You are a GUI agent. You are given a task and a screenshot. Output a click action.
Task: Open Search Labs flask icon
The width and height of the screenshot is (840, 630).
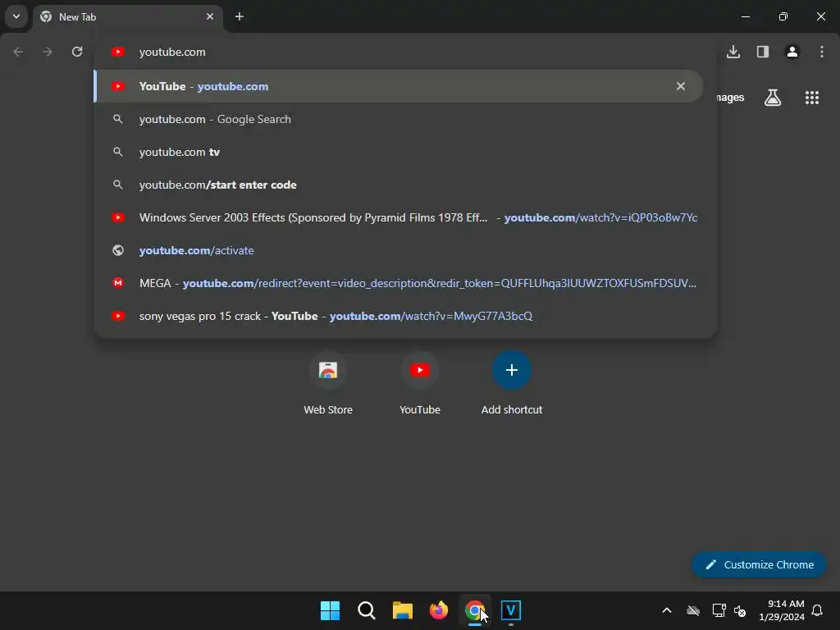(x=773, y=98)
